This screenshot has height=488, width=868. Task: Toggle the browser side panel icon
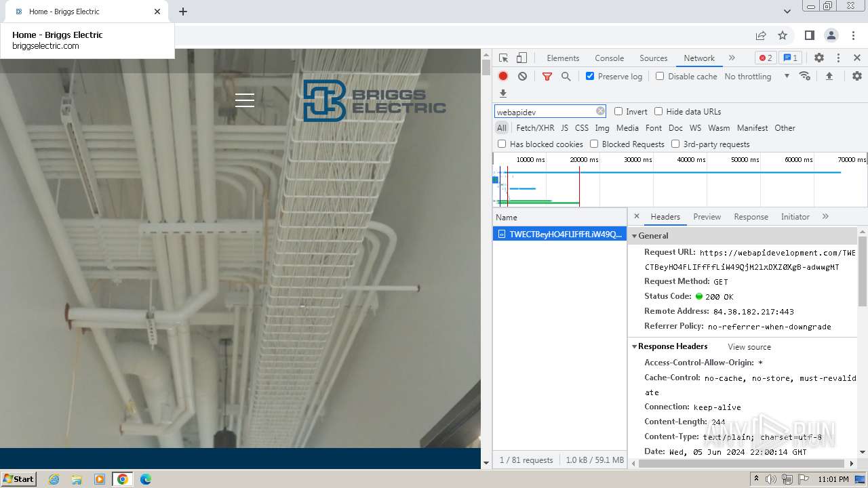(809, 35)
